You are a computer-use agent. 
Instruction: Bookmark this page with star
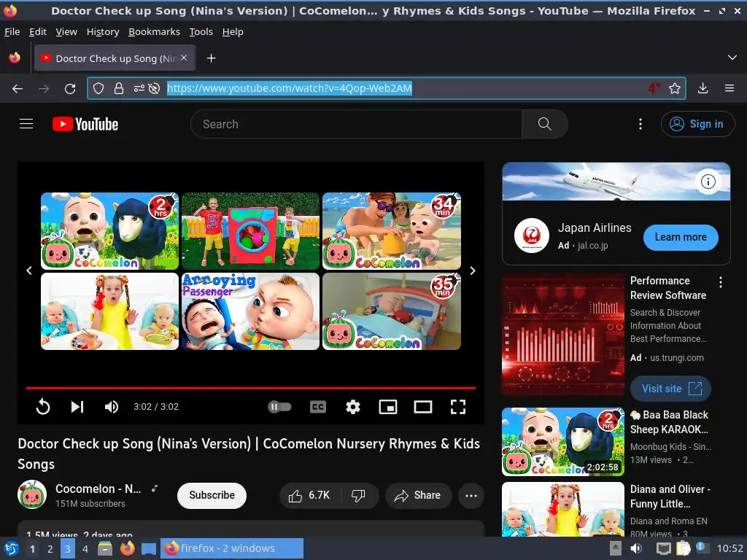click(674, 88)
